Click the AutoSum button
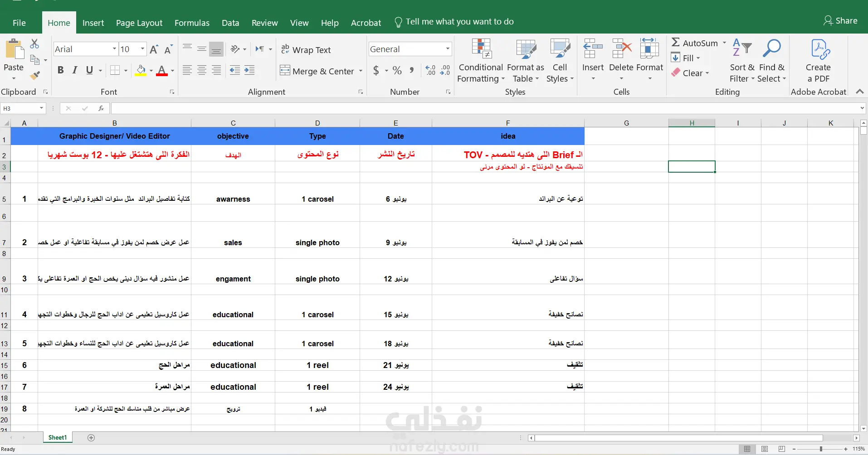 coord(695,43)
